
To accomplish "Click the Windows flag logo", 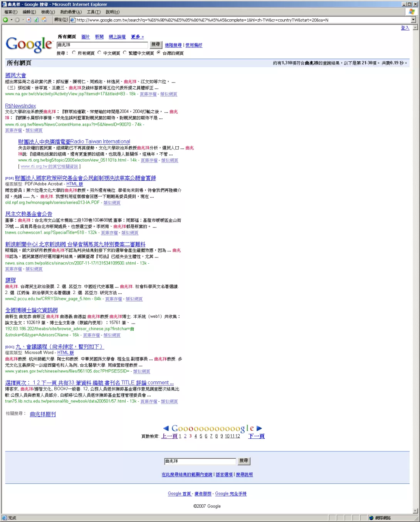I will [x=412, y=12].
